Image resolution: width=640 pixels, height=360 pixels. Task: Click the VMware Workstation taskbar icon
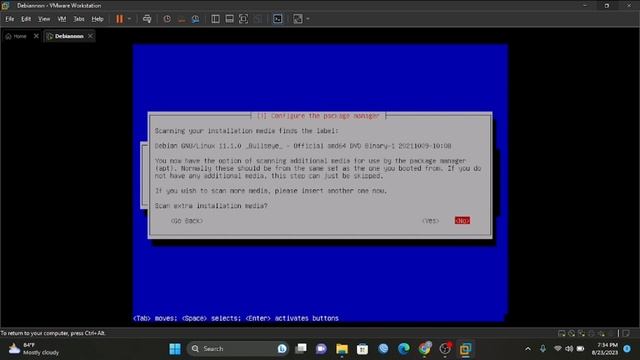point(465,349)
